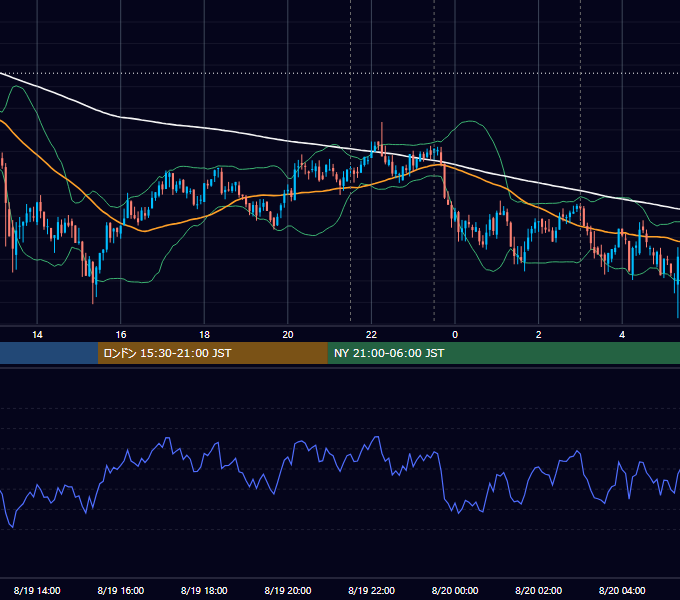Click hour label '22' on price chart axis

point(371,335)
